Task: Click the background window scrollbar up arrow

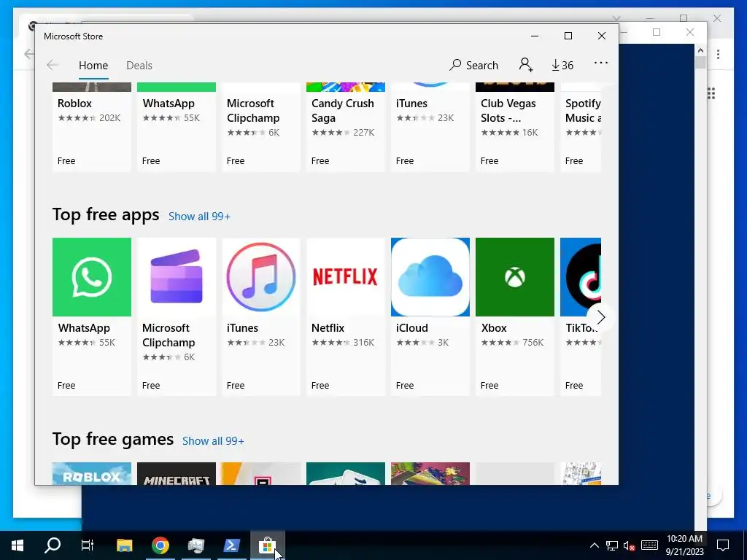Action: 700,50
